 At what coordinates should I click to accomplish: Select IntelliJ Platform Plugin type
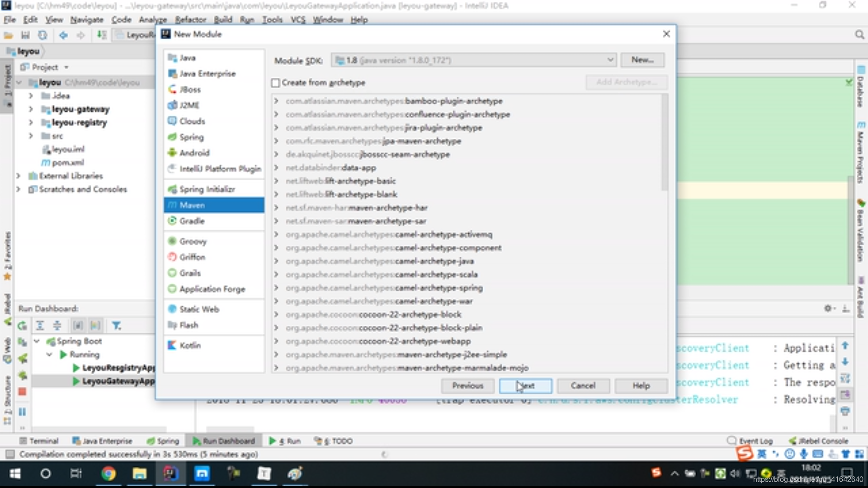pos(214,169)
